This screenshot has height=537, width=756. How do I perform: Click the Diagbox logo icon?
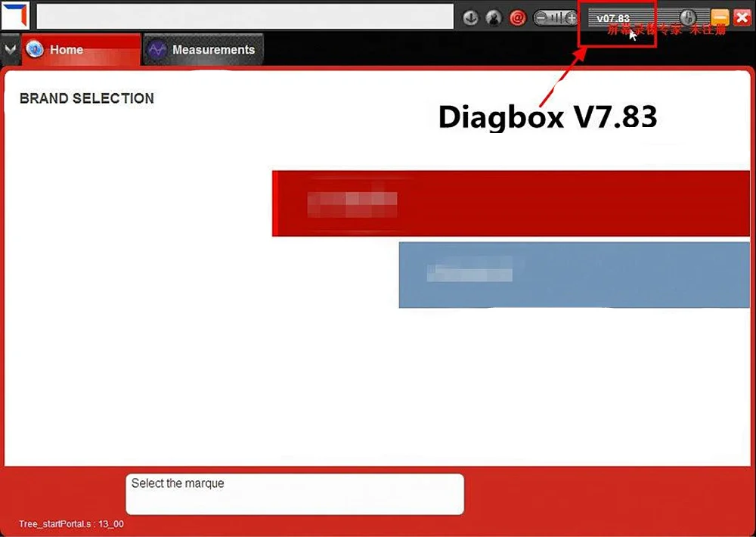[x=15, y=15]
